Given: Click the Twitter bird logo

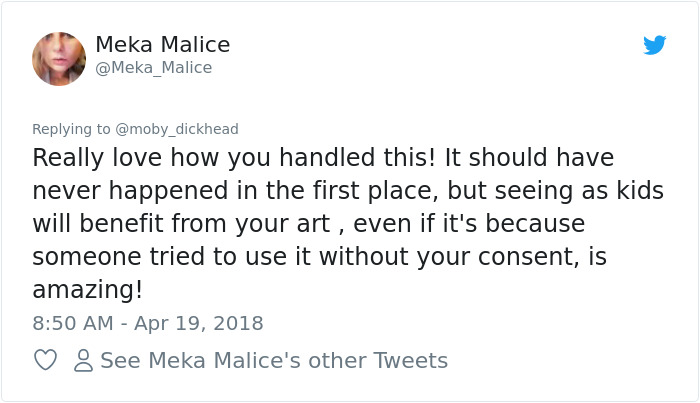Looking at the screenshot, I should point(654,45).
